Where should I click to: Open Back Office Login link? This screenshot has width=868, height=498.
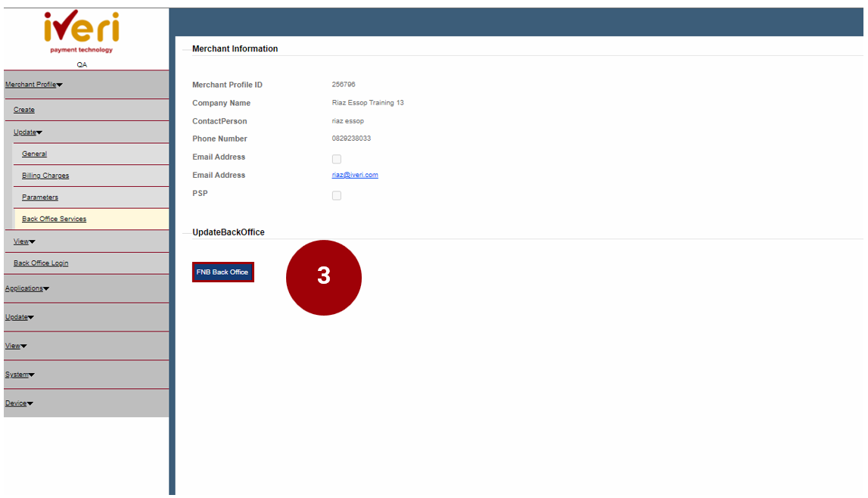[x=41, y=263]
